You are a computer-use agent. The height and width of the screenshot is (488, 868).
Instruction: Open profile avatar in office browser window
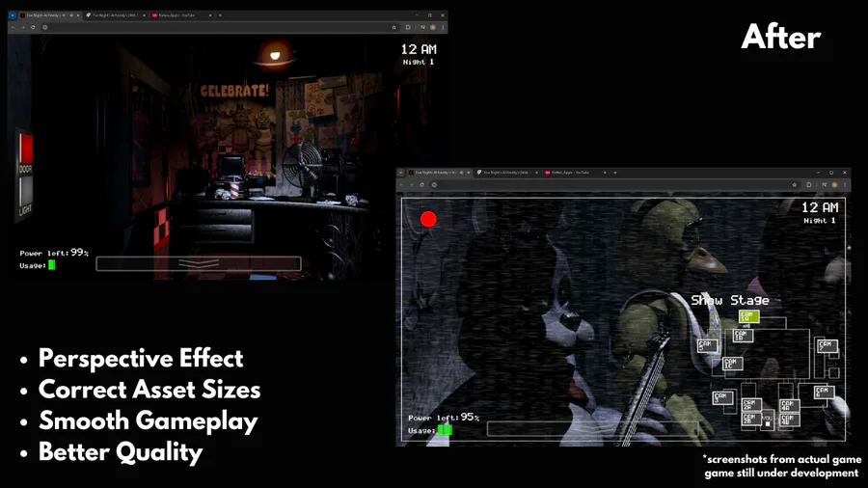pyautogui.click(x=433, y=27)
